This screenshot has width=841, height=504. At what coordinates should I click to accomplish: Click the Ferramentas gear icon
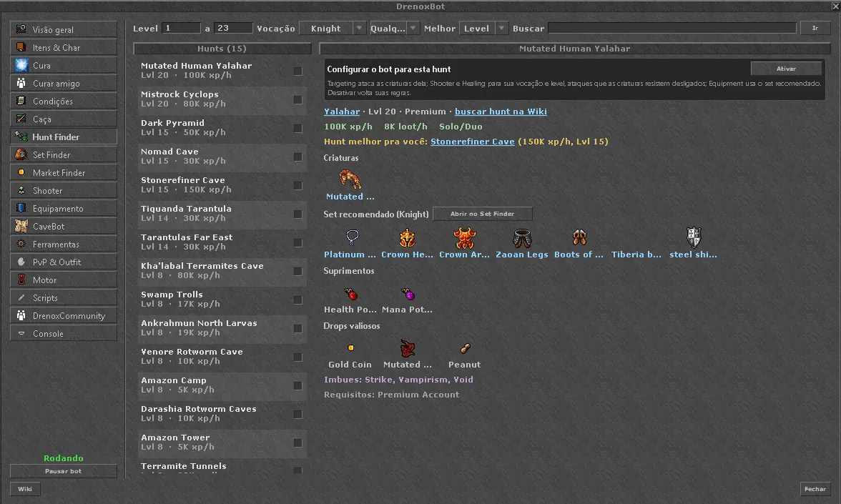click(21, 244)
